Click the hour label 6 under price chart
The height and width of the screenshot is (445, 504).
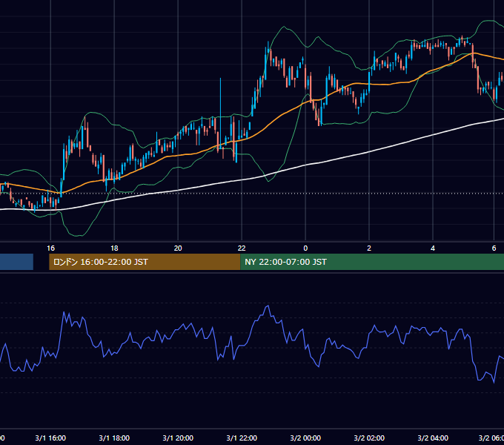[494, 248]
